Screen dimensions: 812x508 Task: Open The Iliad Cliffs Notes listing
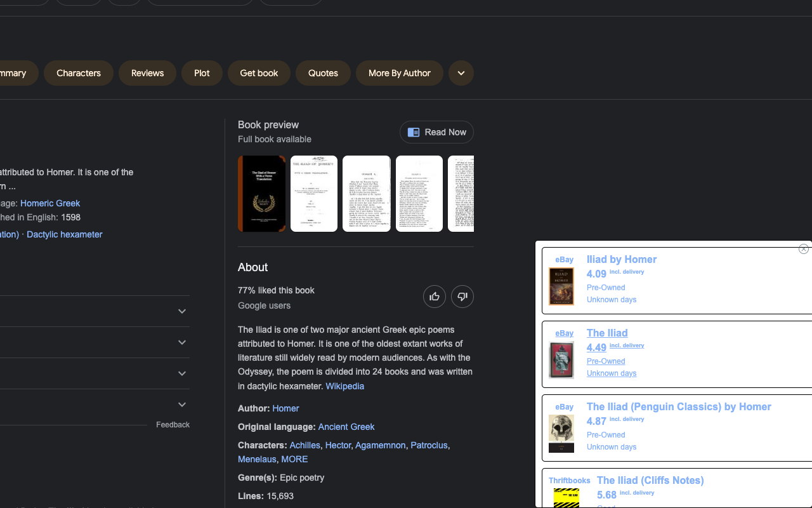tap(650, 480)
